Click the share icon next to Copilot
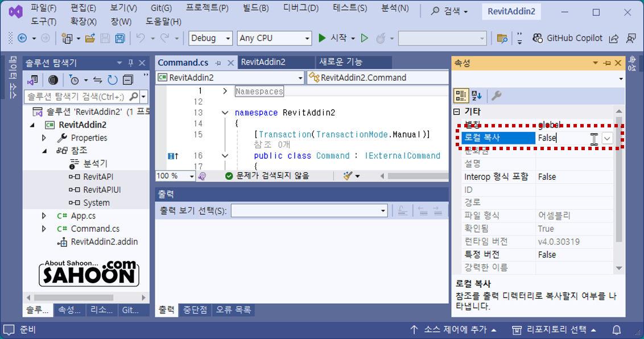Viewport: 644px width, 339px height. (x=614, y=38)
